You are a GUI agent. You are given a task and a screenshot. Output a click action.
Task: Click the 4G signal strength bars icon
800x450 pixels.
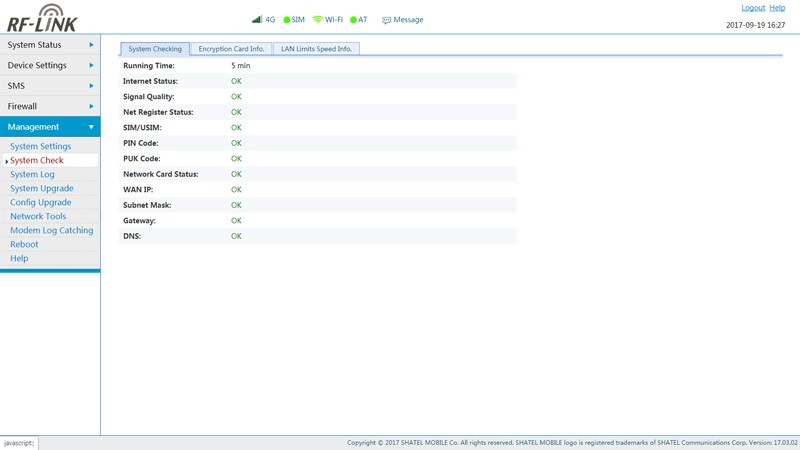(257, 19)
